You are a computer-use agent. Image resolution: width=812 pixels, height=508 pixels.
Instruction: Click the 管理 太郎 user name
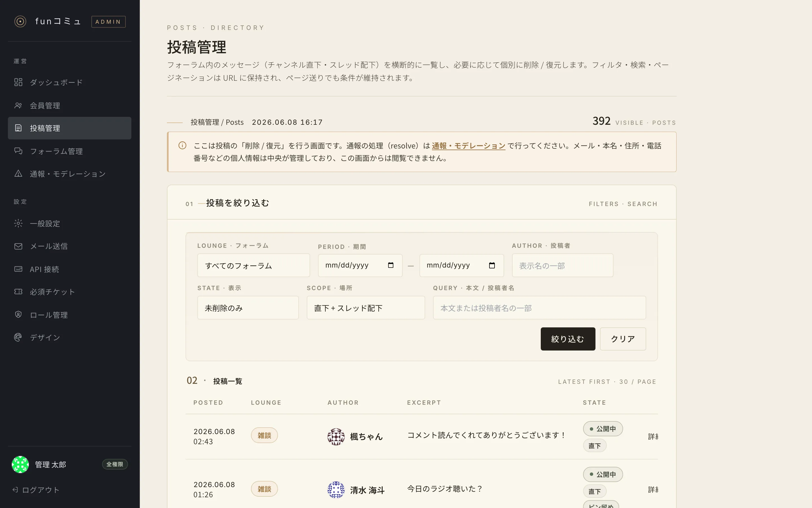click(x=50, y=464)
